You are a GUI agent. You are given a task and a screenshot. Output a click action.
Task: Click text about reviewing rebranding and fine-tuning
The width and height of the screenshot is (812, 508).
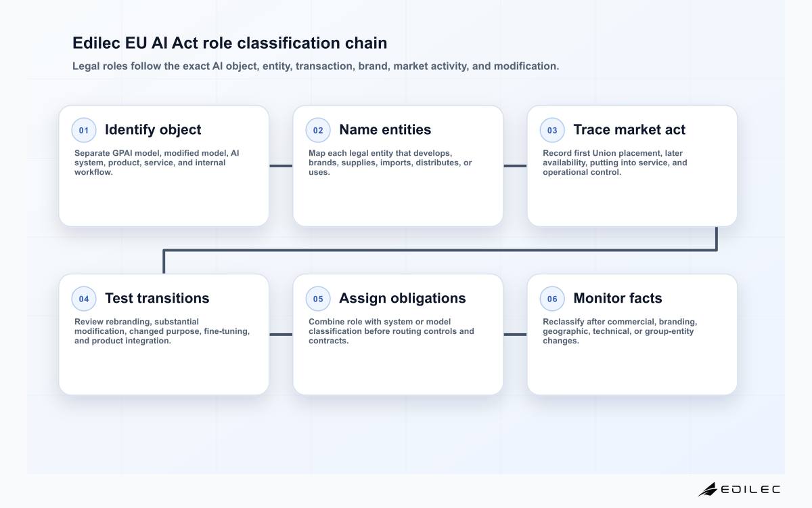click(x=162, y=331)
